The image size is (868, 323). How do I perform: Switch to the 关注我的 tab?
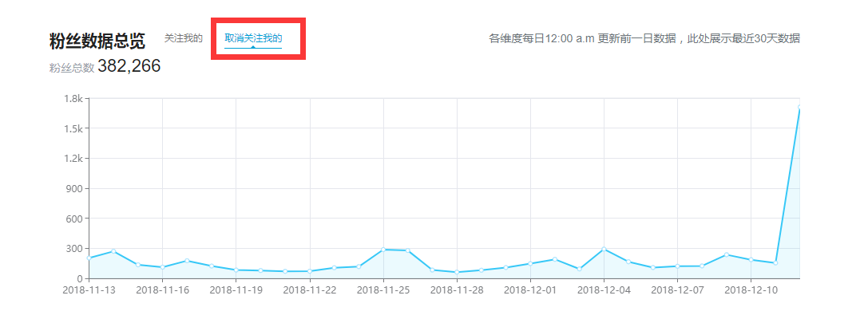pos(183,38)
